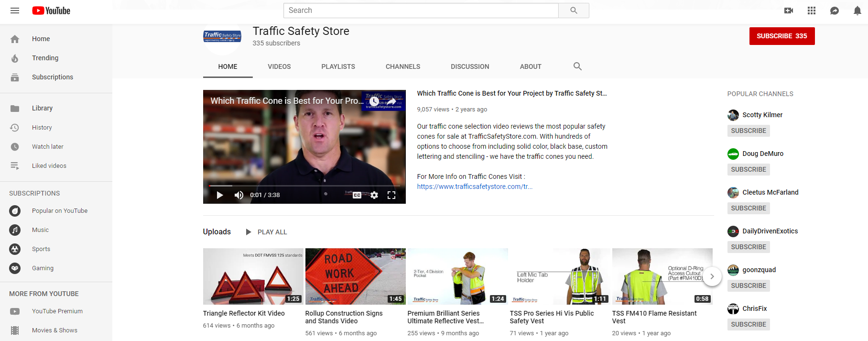The width and height of the screenshot is (868, 341).
Task: Subscribe to DailyDrivenExotics
Action: tap(749, 247)
